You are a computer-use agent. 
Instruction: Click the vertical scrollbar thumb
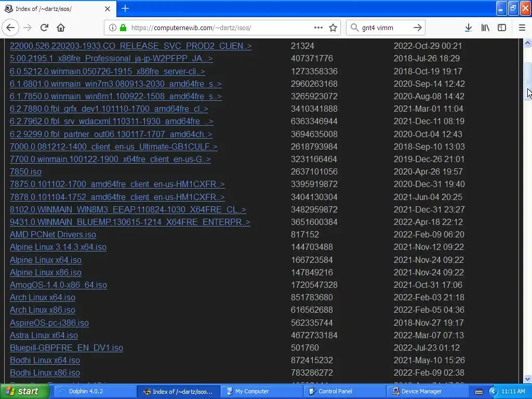(x=528, y=82)
